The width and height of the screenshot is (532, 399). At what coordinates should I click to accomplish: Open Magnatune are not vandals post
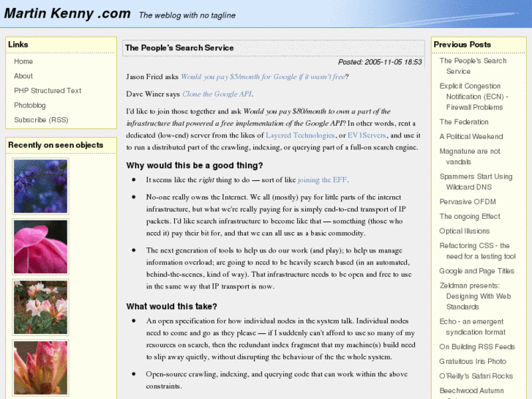click(x=470, y=156)
